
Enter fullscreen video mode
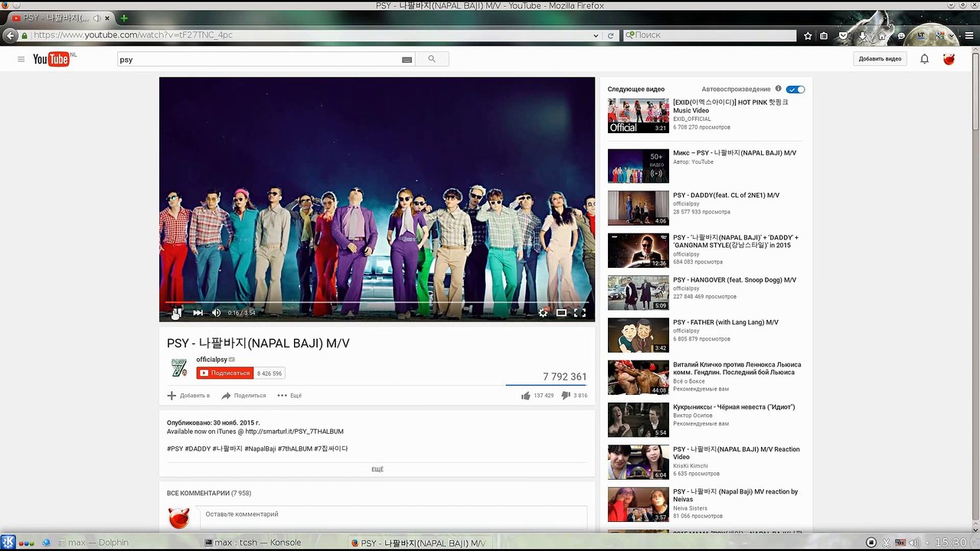pyautogui.click(x=580, y=312)
